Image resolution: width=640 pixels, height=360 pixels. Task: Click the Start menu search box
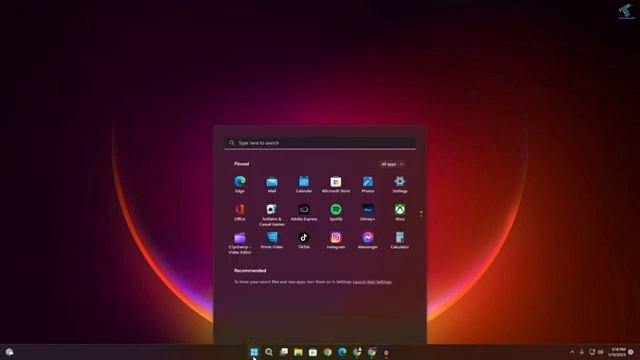[x=320, y=143]
